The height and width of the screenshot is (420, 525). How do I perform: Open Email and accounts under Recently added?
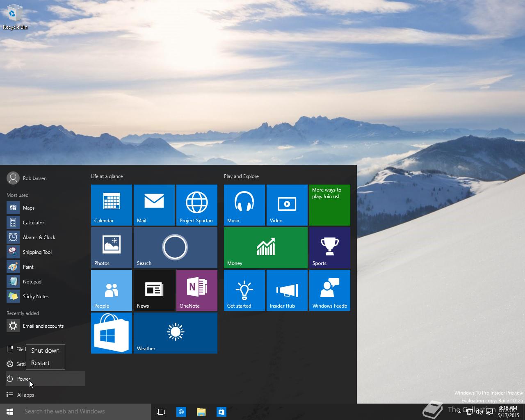click(46, 326)
